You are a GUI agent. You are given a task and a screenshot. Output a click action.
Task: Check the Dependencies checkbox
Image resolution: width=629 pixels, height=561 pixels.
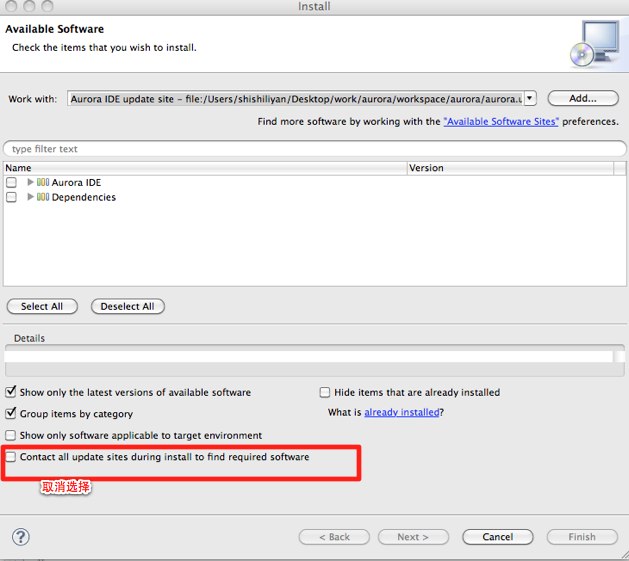click(x=11, y=198)
